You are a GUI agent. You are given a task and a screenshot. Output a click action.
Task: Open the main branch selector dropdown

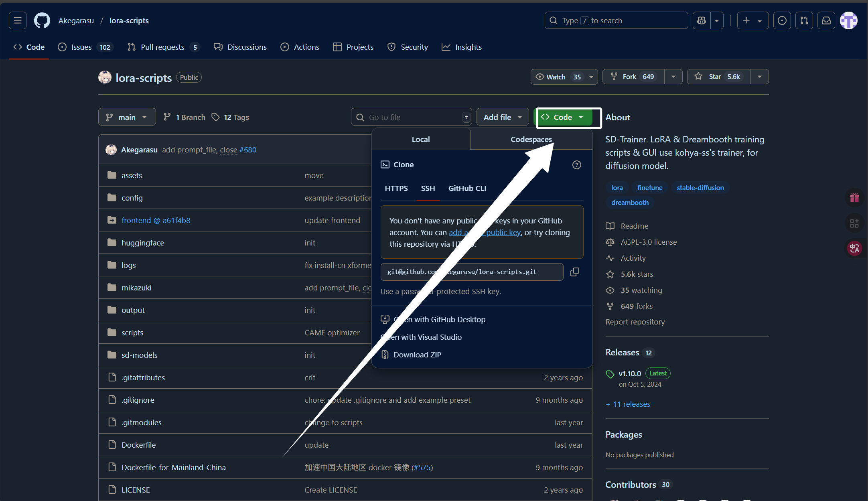pos(127,117)
